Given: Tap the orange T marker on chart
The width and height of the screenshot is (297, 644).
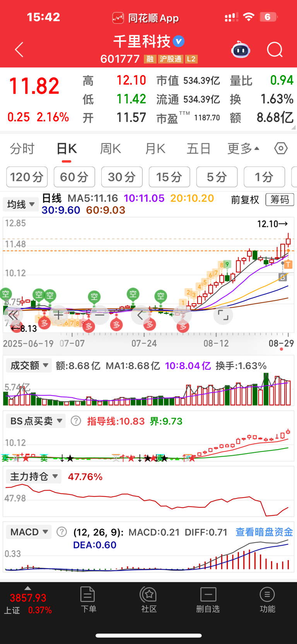Looking at the screenshot, I should click(x=288, y=264).
